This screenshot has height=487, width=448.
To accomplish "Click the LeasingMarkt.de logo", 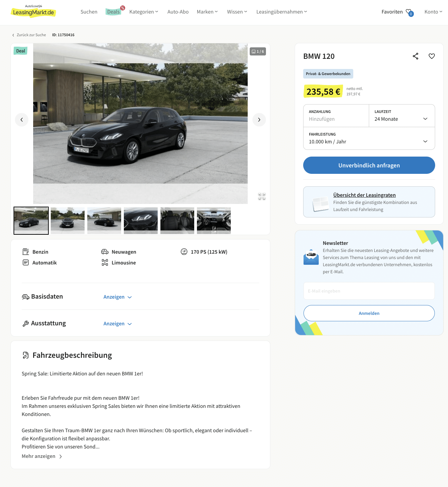I will [33, 11].
